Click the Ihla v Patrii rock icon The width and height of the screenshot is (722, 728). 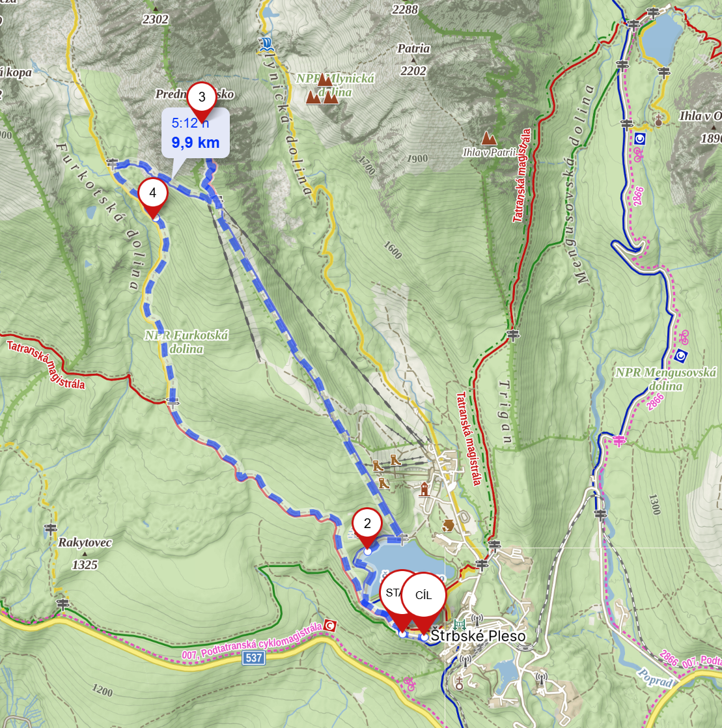point(488,138)
